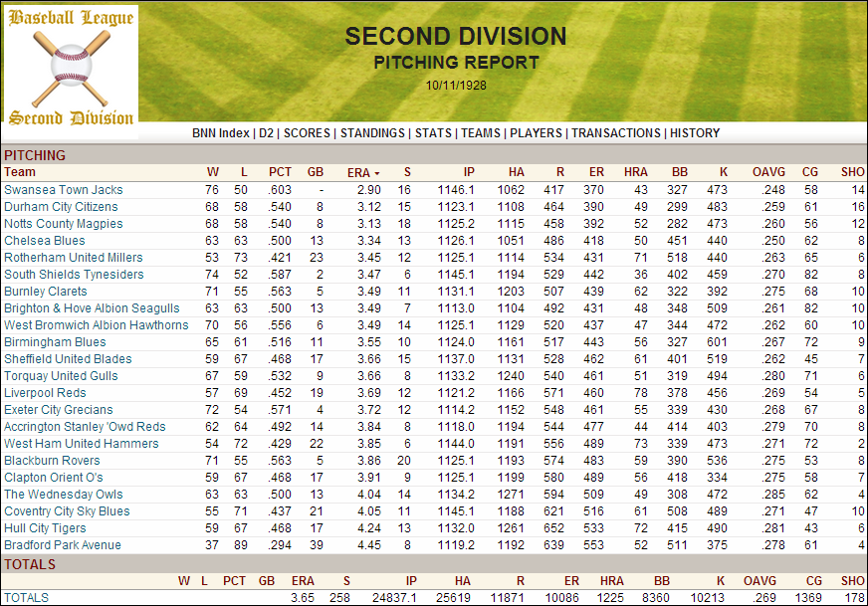Image resolution: width=868 pixels, height=606 pixels.
Task: Sort by the S saves column
Action: pyautogui.click(x=407, y=172)
